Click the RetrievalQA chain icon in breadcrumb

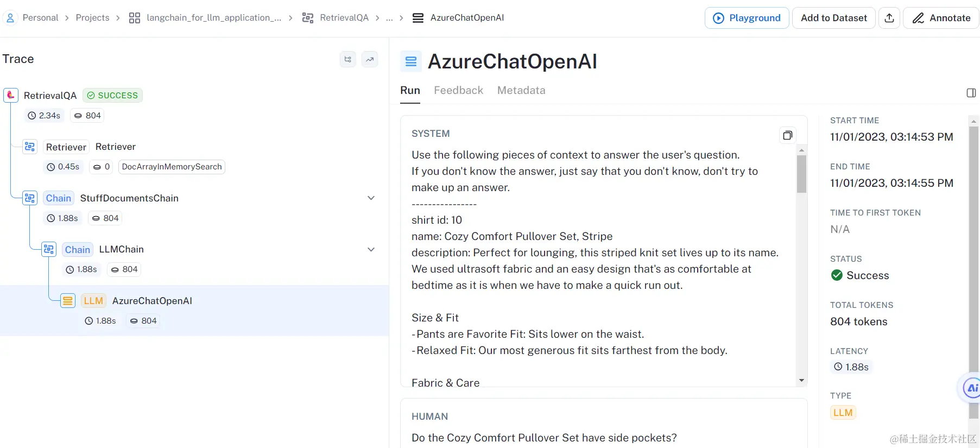click(308, 18)
